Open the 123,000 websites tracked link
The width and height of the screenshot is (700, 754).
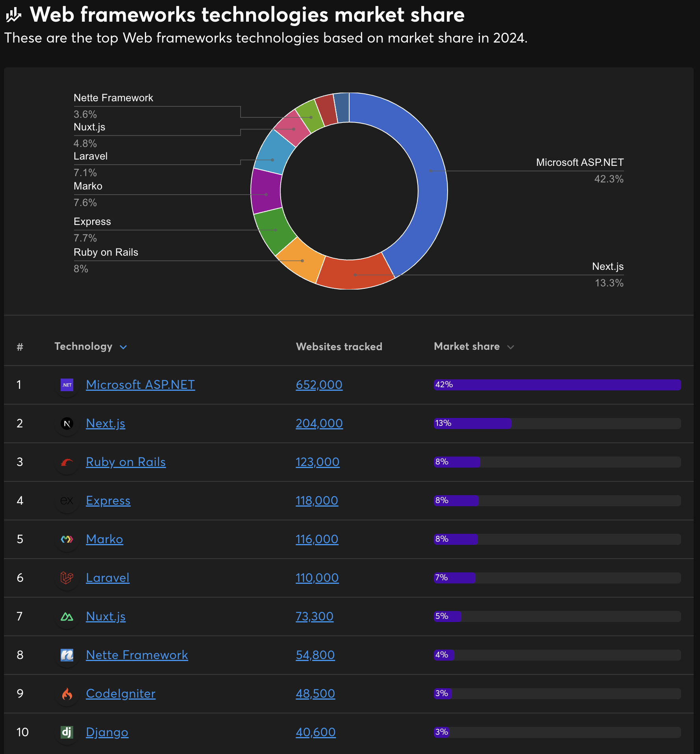[x=318, y=462]
